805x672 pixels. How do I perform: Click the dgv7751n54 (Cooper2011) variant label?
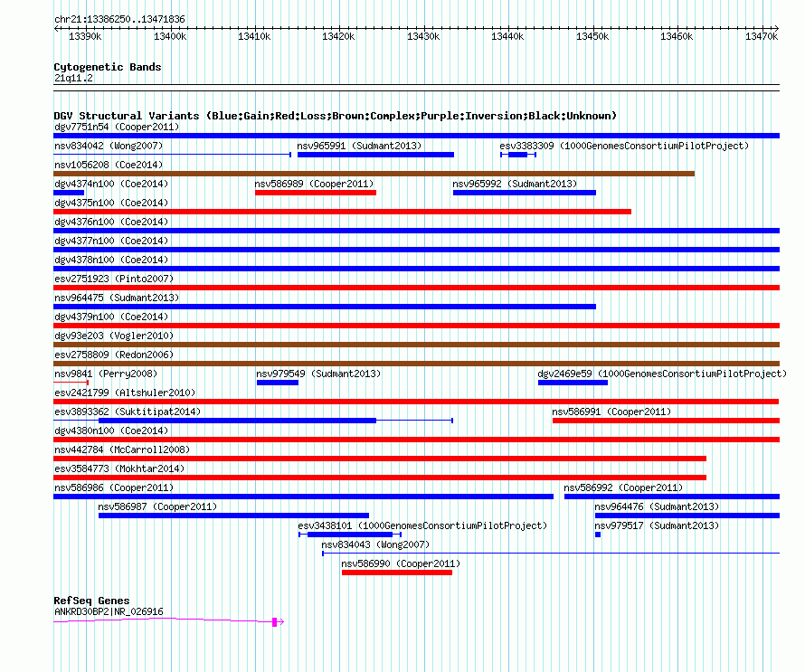(x=117, y=127)
